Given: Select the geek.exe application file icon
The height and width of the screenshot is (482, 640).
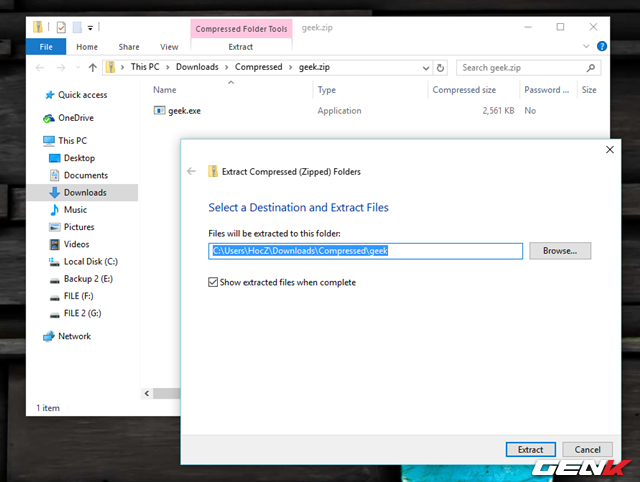Looking at the screenshot, I should click(x=160, y=110).
